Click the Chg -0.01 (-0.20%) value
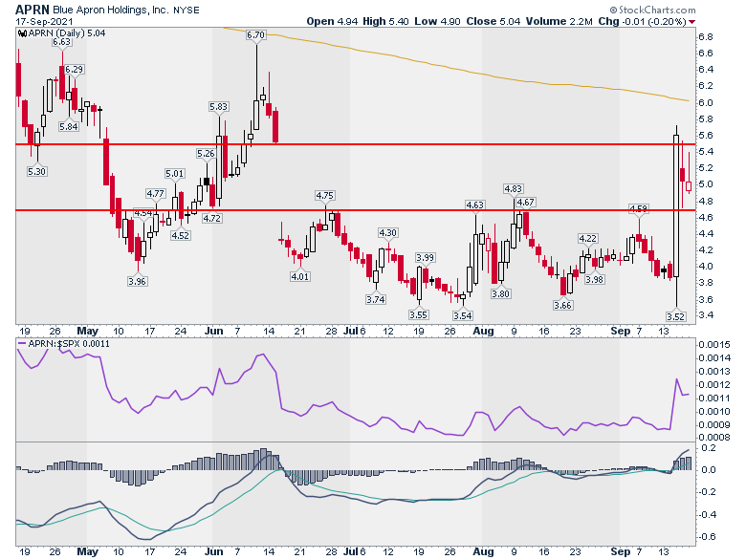The image size is (746, 560). [642, 21]
